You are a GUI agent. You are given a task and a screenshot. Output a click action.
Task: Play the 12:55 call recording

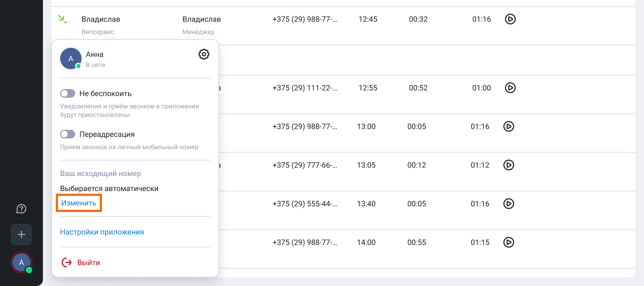pos(510,87)
